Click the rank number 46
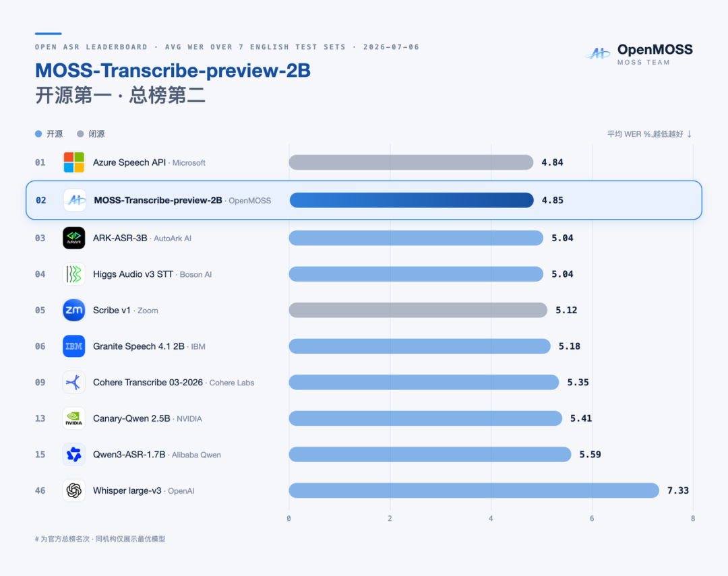The height and width of the screenshot is (576, 728). pyautogui.click(x=40, y=490)
